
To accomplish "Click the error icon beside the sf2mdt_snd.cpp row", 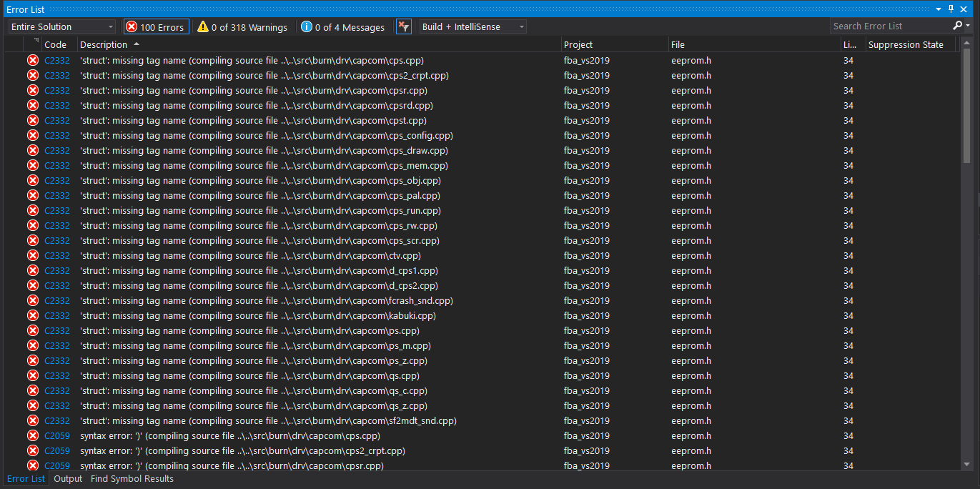I will pos(32,420).
